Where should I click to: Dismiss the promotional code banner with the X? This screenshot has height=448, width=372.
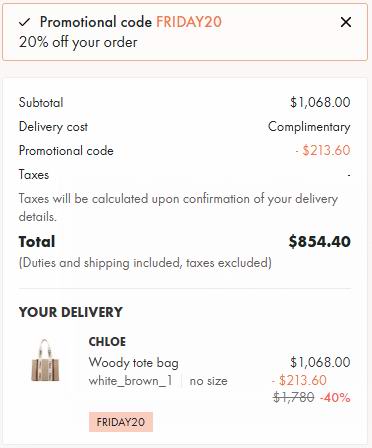click(346, 22)
